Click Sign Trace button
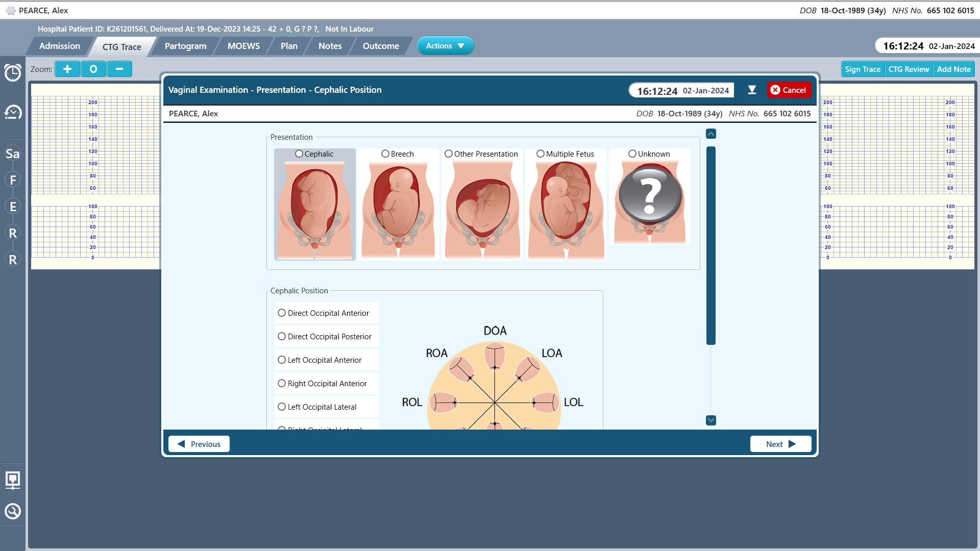980x551 pixels. tap(863, 69)
